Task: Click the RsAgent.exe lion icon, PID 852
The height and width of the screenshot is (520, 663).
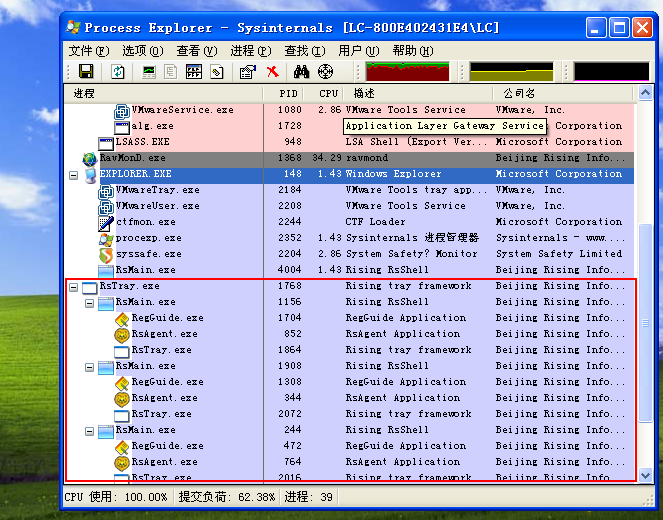Action: click(122, 335)
